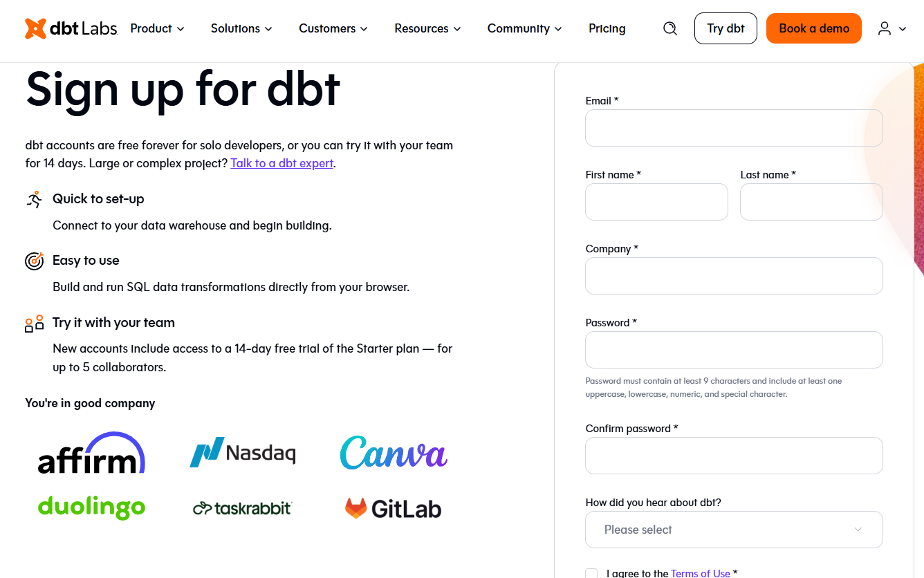Expand the chevron next to the account icon
The height and width of the screenshot is (578, 924).
coord(901,28)
